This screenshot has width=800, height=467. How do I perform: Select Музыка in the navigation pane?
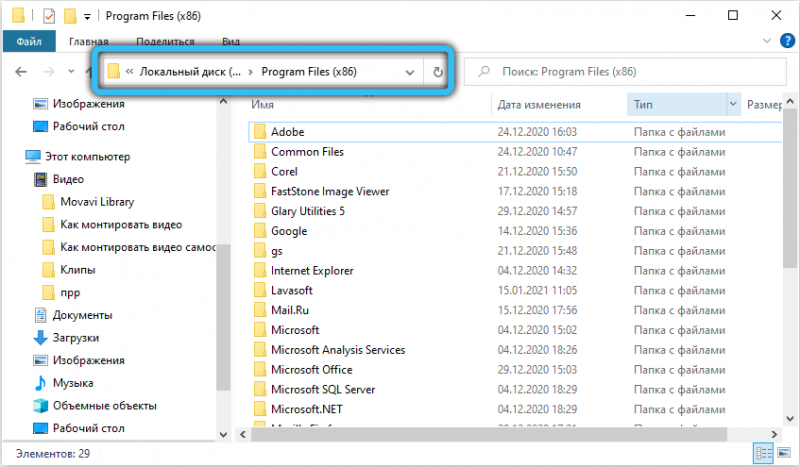tap(64, 383)
